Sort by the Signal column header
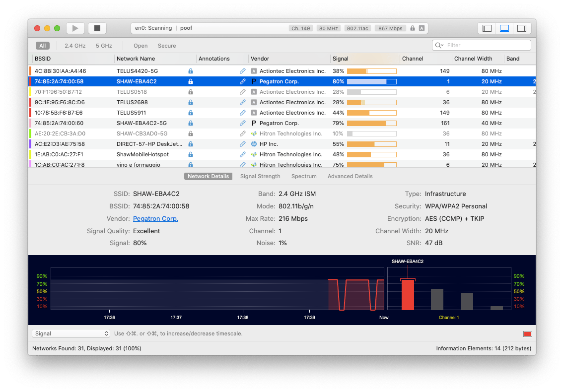The width and height of the screenshot is (564, 392). click(341, 59)
